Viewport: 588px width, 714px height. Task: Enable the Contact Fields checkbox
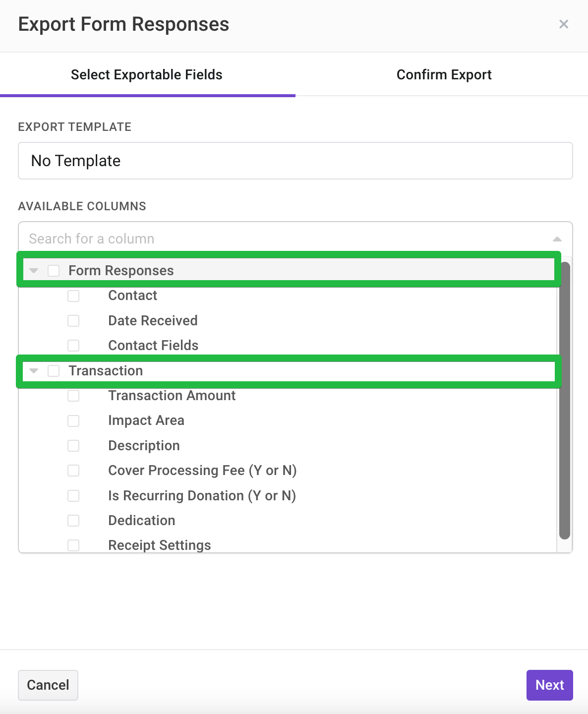pos(73,346)
